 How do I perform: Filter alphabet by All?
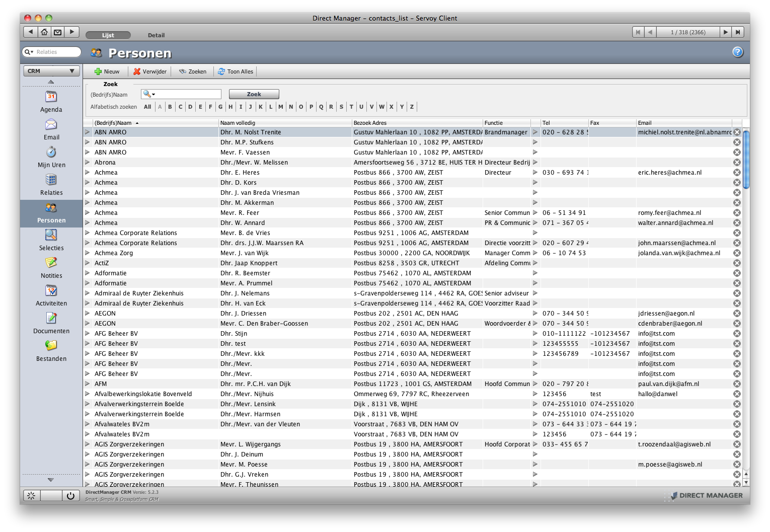147,107
